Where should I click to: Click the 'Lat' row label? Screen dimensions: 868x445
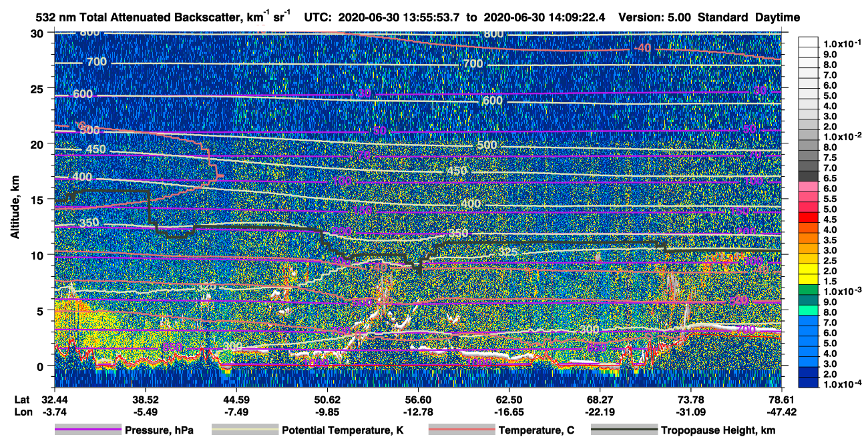coord(21,400)
